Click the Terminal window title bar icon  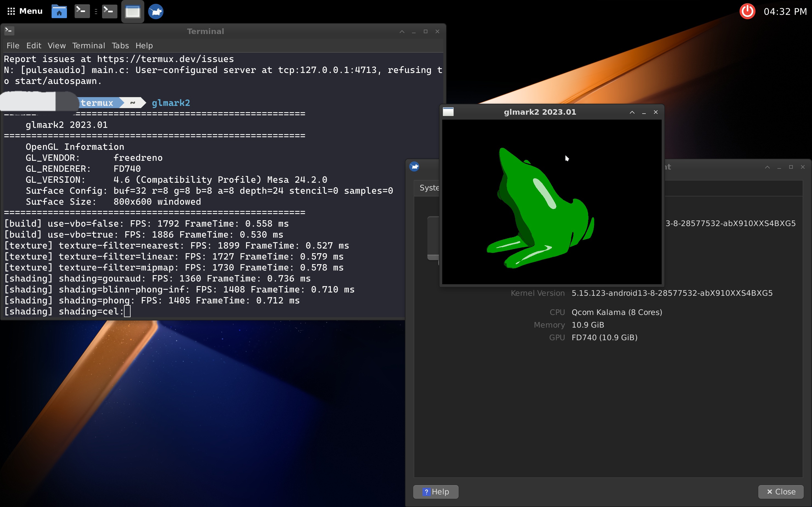point(9,31)
